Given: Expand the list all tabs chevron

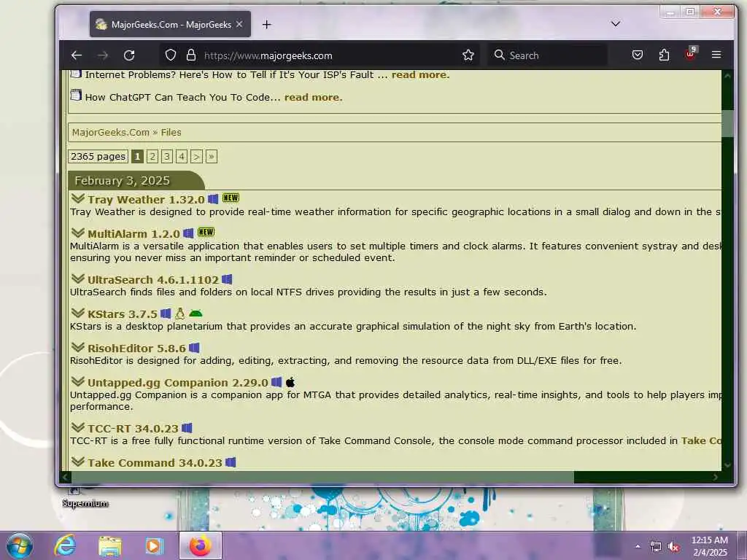Looking at the screenshot, I should (616, 24).
